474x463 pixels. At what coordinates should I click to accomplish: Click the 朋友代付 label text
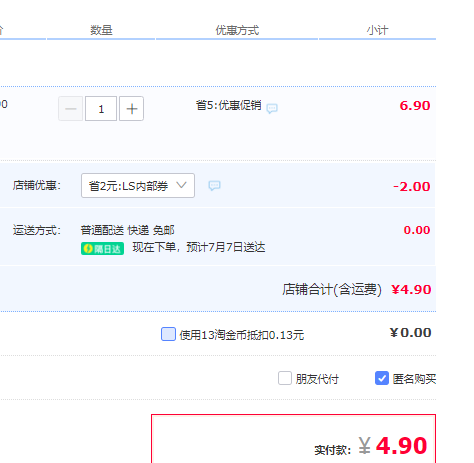pyautogui.click(x=317, y=379)
